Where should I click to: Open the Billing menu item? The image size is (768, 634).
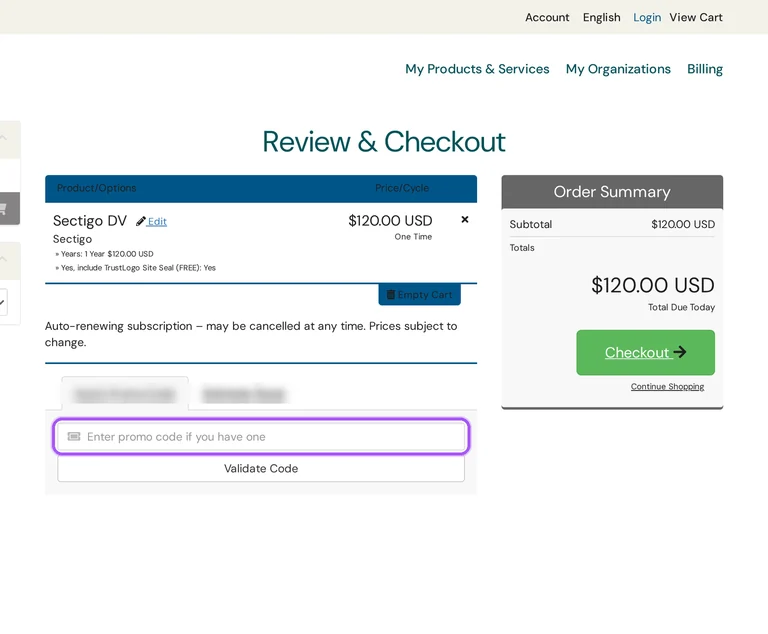click(705, 69)
